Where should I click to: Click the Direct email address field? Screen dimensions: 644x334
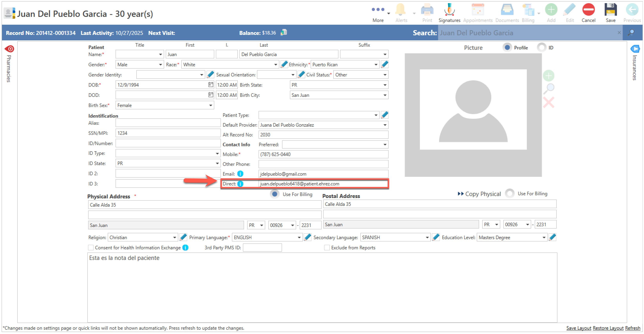tap(323, 184)
